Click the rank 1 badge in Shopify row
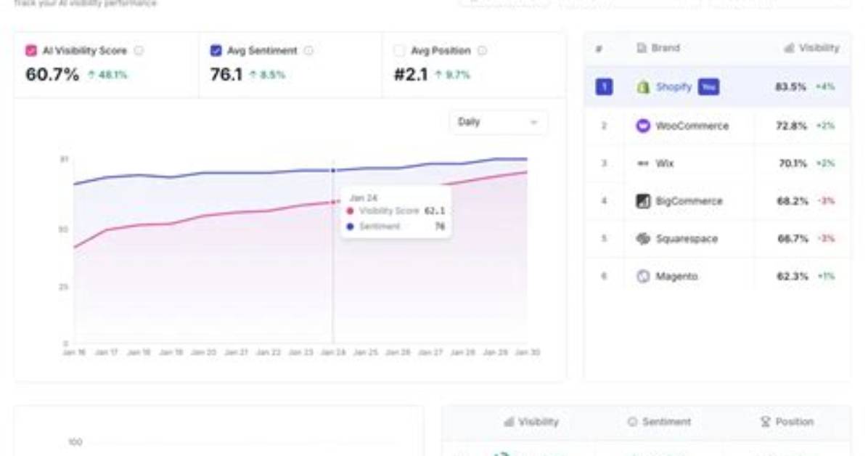This screenshot has height=456, width=868. pos(604,87)
